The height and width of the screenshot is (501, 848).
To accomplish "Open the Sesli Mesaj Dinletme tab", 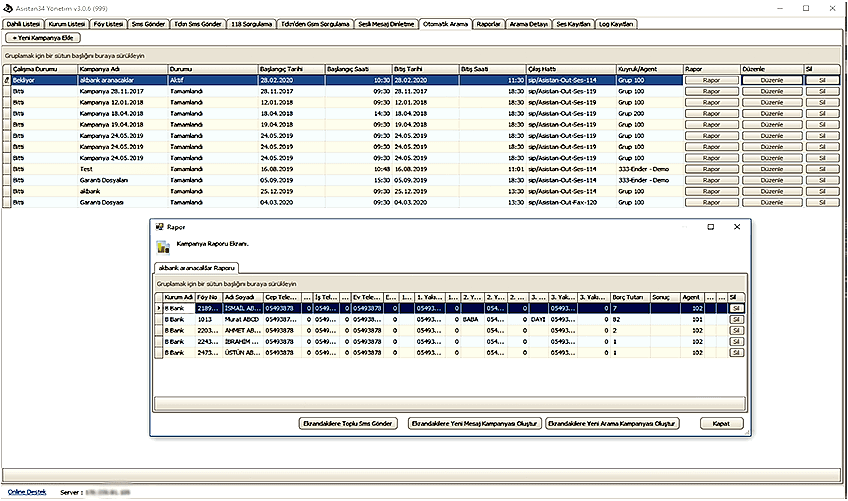I will [388, 22].
